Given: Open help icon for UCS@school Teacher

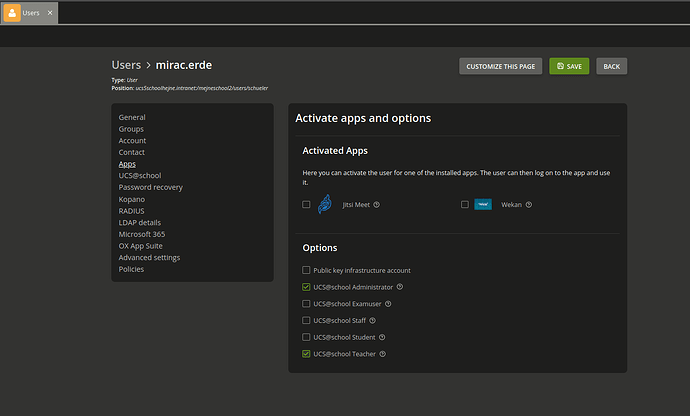Looking at the screenshot, I should click(x=383, y=354).
